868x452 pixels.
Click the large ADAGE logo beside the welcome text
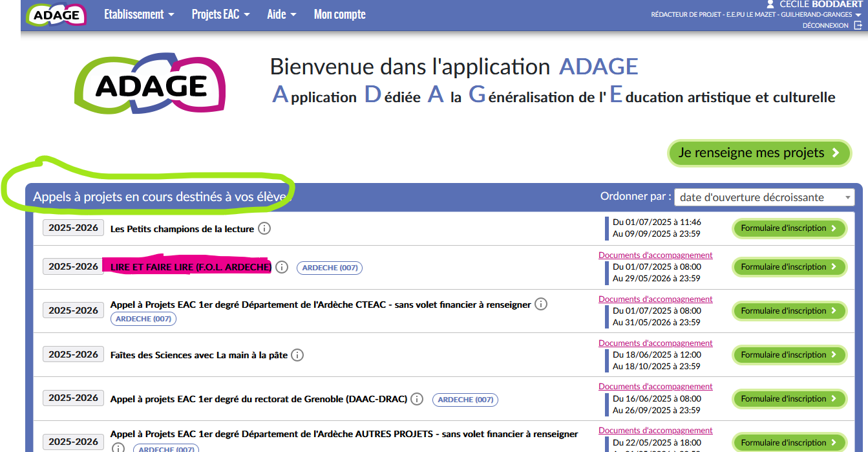(x=151, y=85)
